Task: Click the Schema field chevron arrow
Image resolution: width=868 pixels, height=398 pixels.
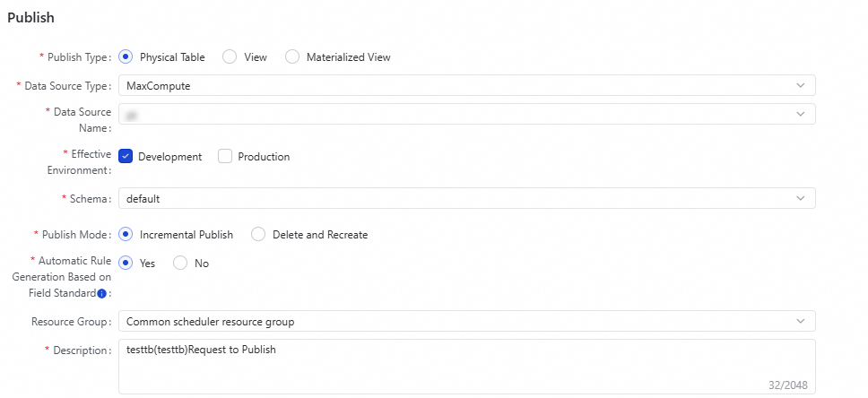Action: (x=800, y=198)
